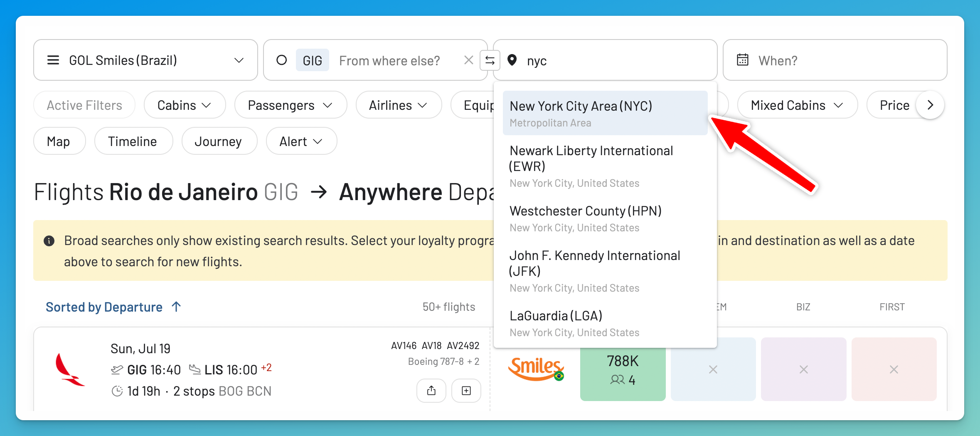
Task: Click the 'When?' date field
Action: point(835,60)
